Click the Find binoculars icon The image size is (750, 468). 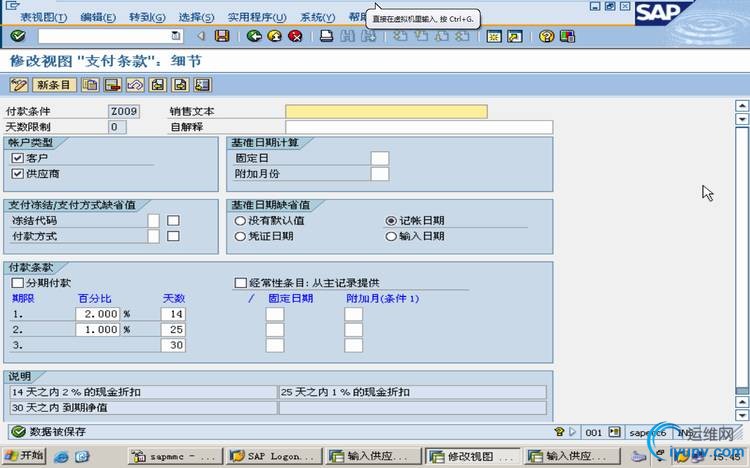tap(348, 36)
